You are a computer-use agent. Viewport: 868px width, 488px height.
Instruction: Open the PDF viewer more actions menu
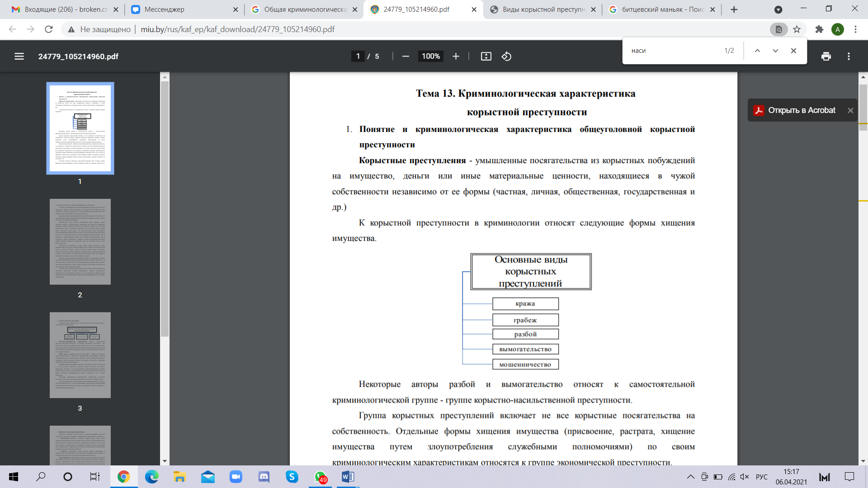coord(849,56)
